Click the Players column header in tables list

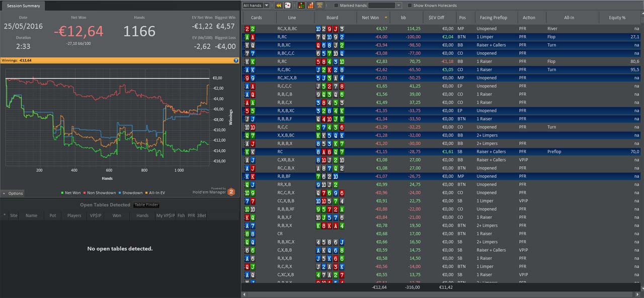tap(74, 216)
